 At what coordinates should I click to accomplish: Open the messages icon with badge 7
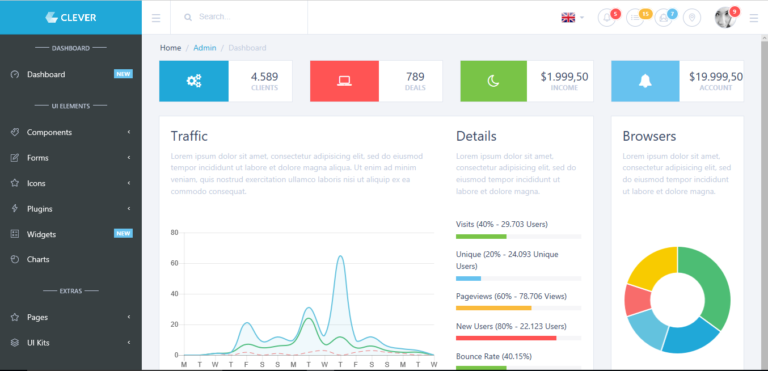click(664, 18)
